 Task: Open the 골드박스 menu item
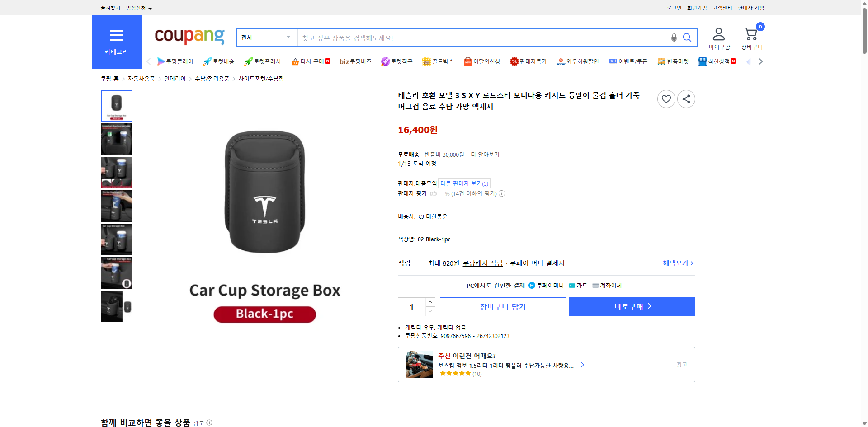[438, 61]
